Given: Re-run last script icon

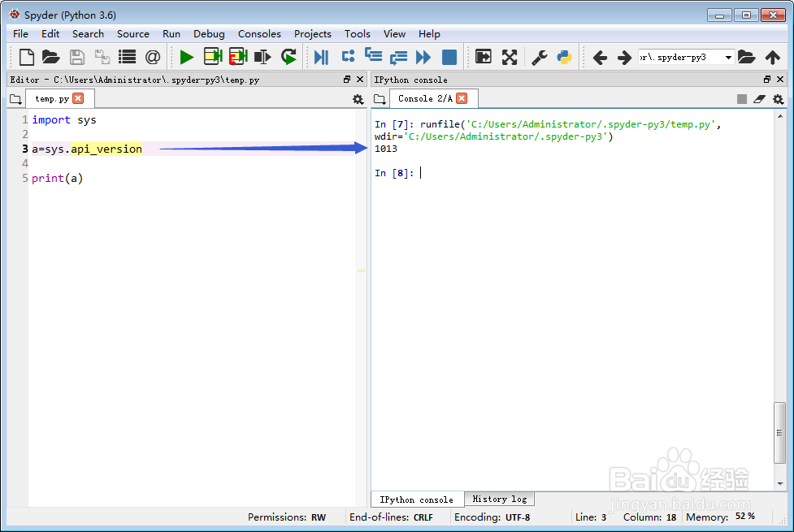Looking at the screenshot, I should (289, 57).
